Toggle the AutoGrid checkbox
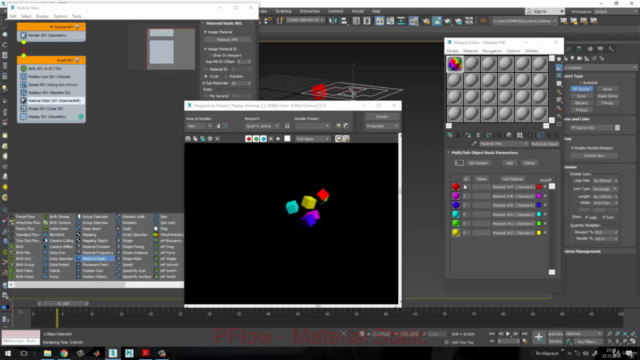The image size is (640, 360). [580, 82]
